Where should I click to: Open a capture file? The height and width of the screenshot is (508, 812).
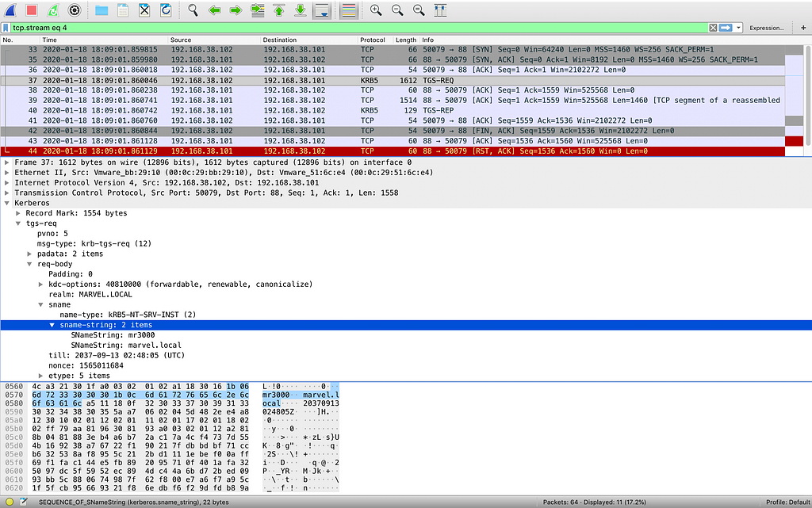[101, 10]
